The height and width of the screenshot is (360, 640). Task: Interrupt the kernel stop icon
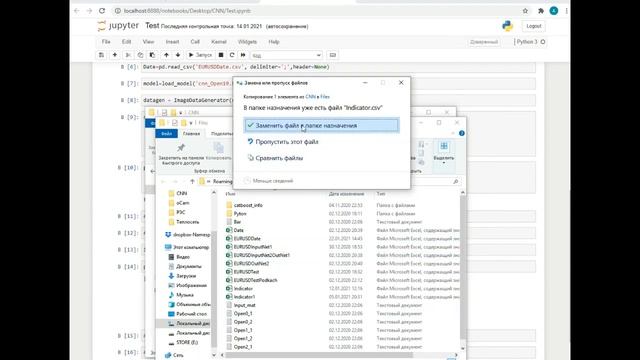click(221, 55)
